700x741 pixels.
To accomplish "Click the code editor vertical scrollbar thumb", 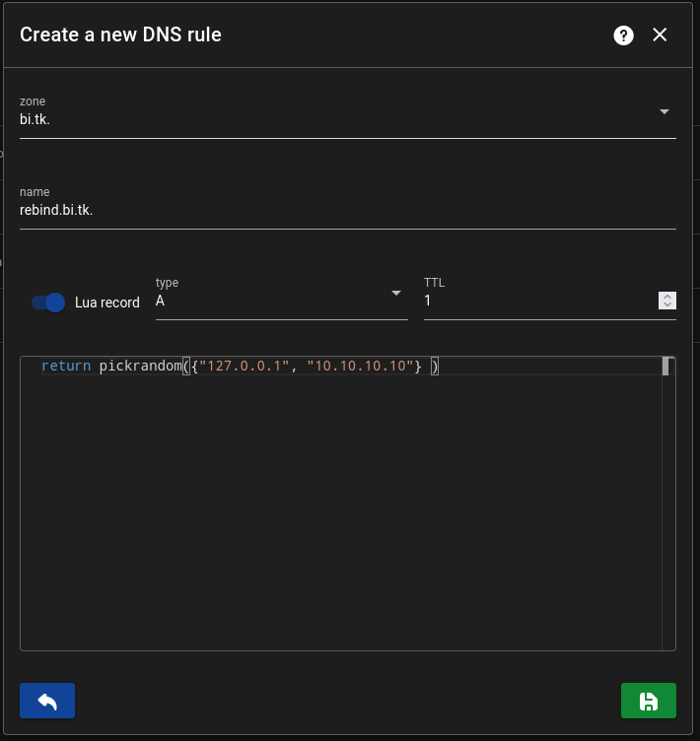I will point(665,367).
